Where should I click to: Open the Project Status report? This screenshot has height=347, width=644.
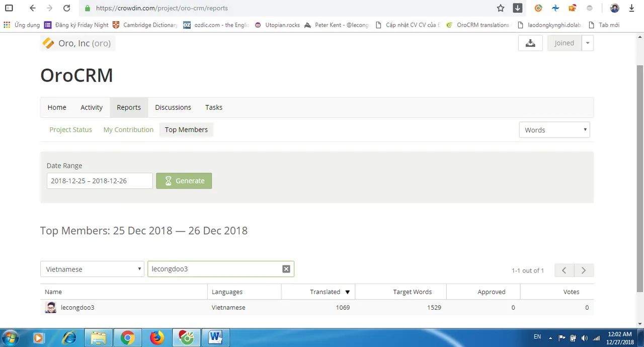(x=70, y=129)
